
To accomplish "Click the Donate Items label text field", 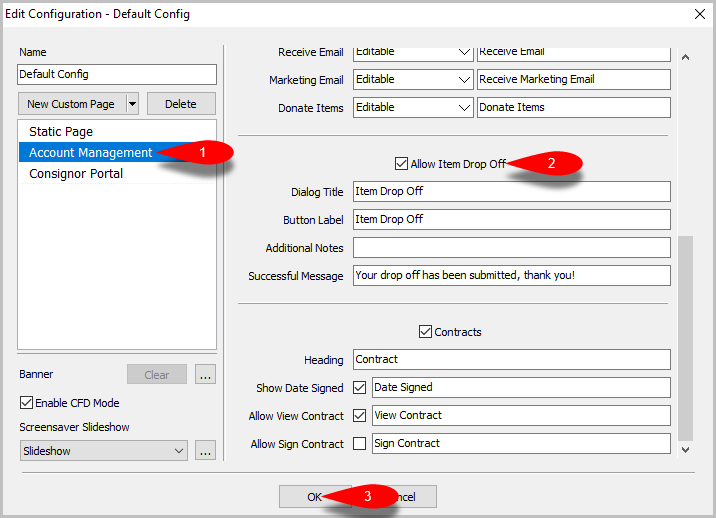I will click(574, 107).
